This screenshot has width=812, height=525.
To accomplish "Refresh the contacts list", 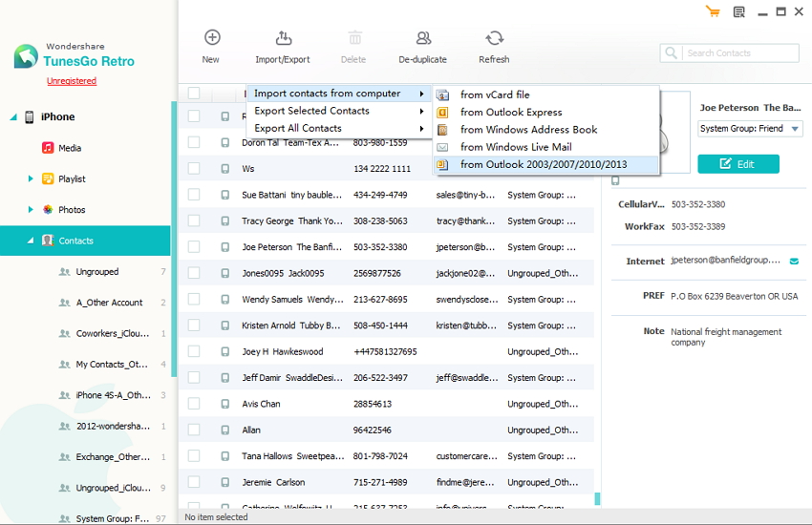I will (494, 38).
